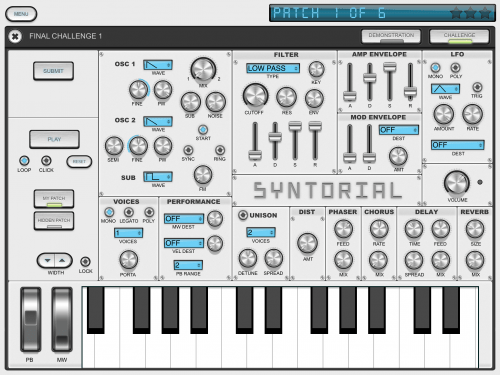Set LFO to Poly mode
Screen dimensions: 500x375
tap(455, 68)
